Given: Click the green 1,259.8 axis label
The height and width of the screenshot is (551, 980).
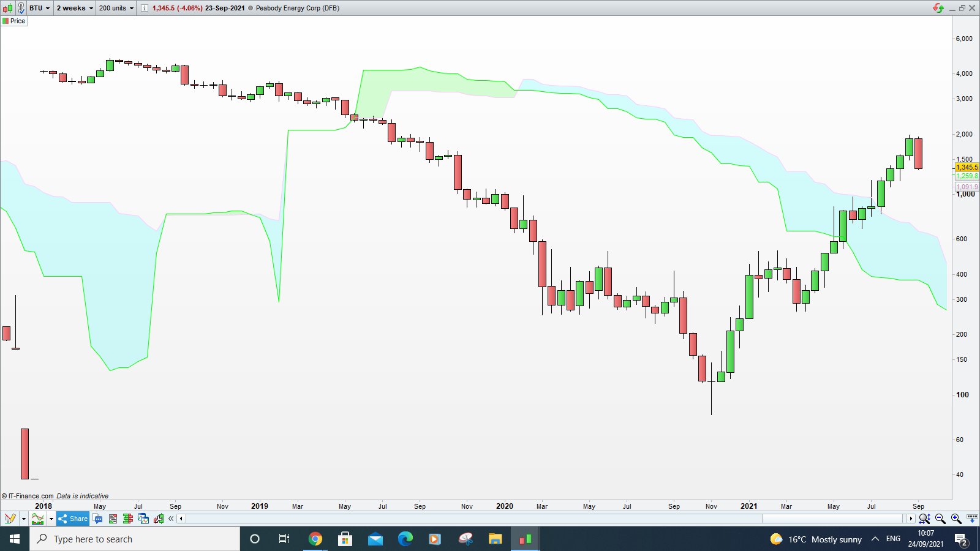Looking at the screenshot, I should [x=967, y=176].
